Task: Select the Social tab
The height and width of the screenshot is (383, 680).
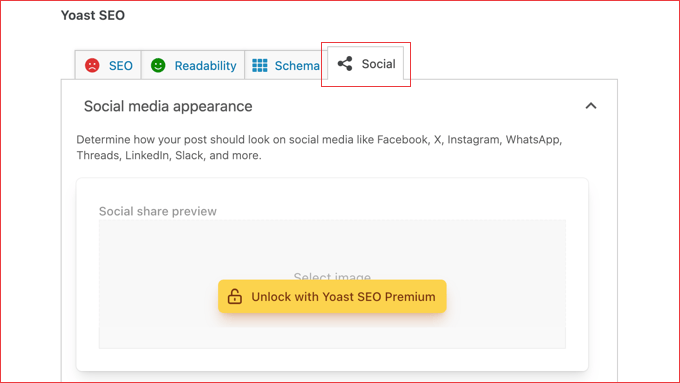Action: (x=366, y=64)
